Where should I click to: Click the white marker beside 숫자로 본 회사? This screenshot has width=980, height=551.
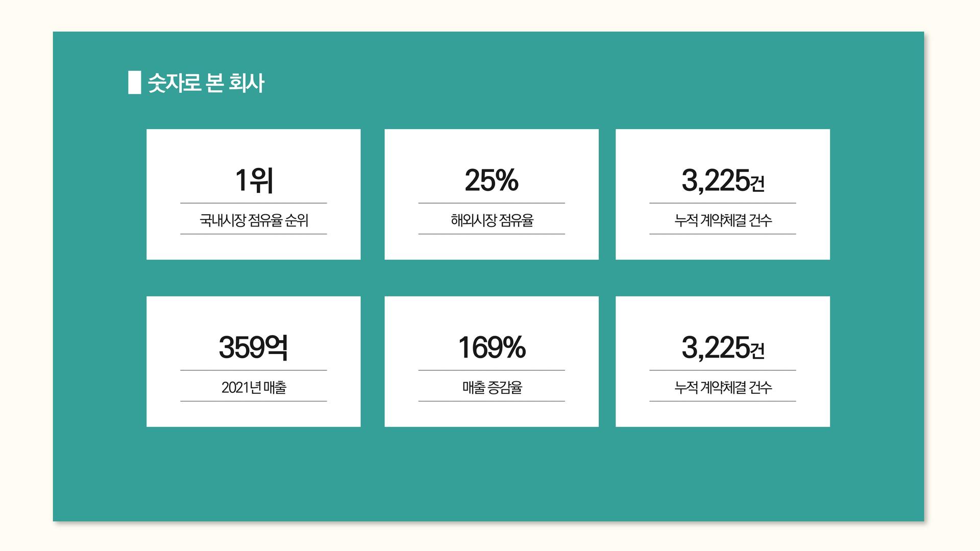tap(134, 83)
